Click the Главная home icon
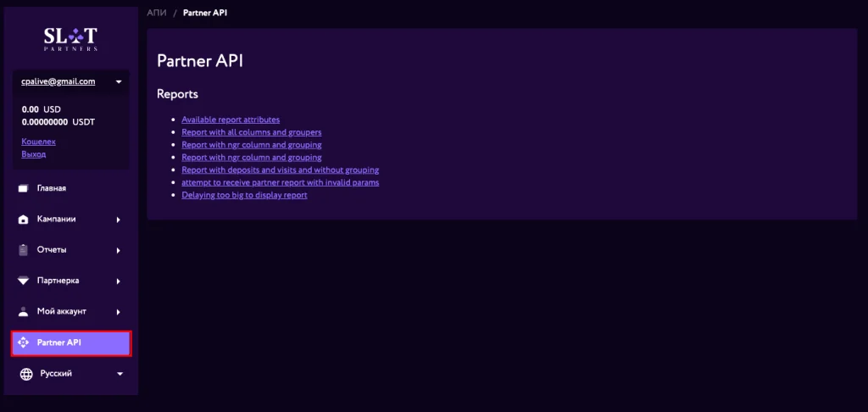This screenshot has width=868, height=412. point(23,189)
